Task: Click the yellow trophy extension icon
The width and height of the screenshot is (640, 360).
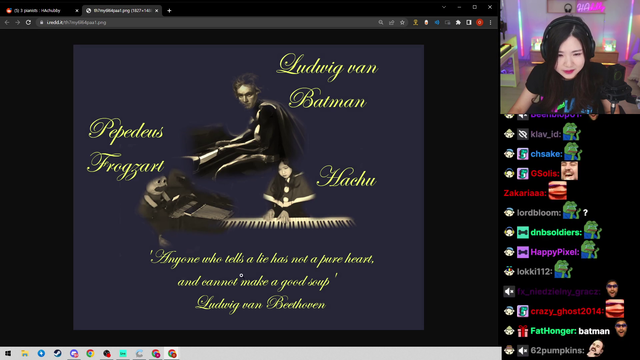Action: [x=416, y=22]
